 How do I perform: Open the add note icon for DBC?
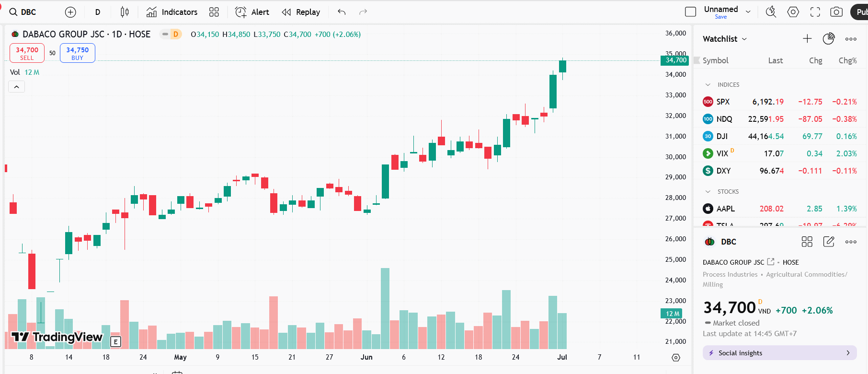pyautogui.click(x=829, y=242)
